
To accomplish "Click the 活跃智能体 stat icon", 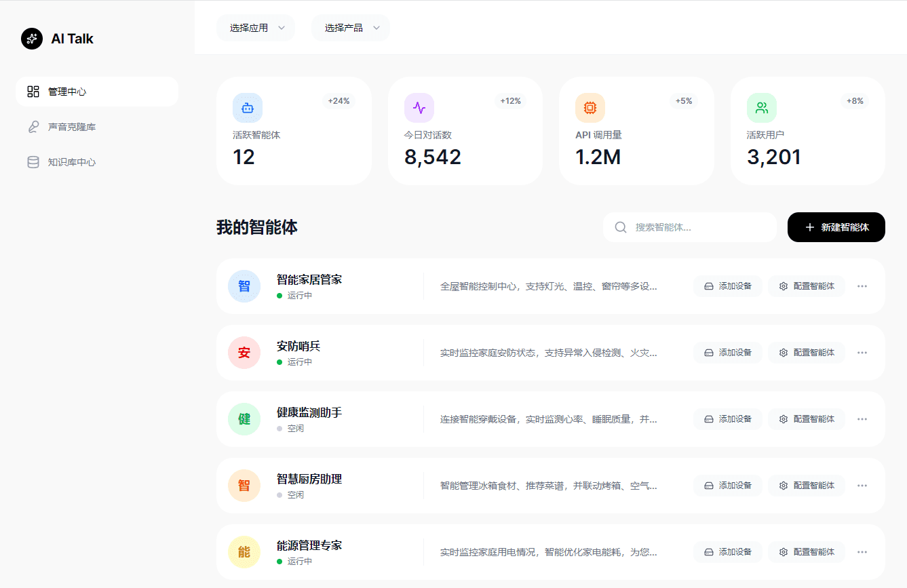I will point(247,107).
